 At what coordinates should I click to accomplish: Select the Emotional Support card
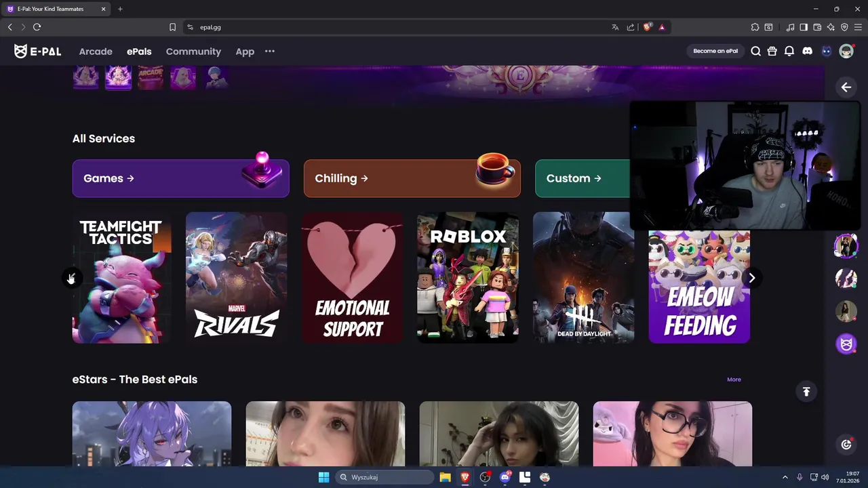(x=353, y=278)
